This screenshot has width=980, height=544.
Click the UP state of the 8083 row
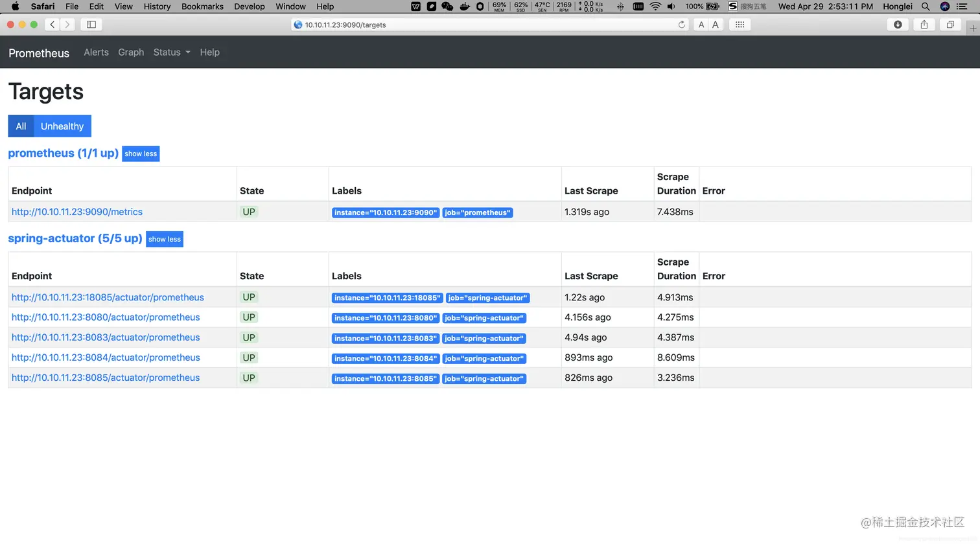249,337
